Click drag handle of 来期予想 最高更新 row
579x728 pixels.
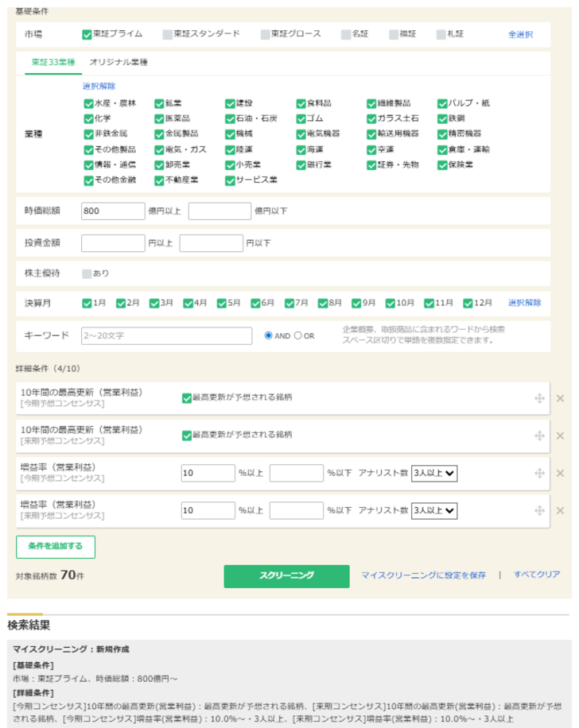(x=539, y=436)
